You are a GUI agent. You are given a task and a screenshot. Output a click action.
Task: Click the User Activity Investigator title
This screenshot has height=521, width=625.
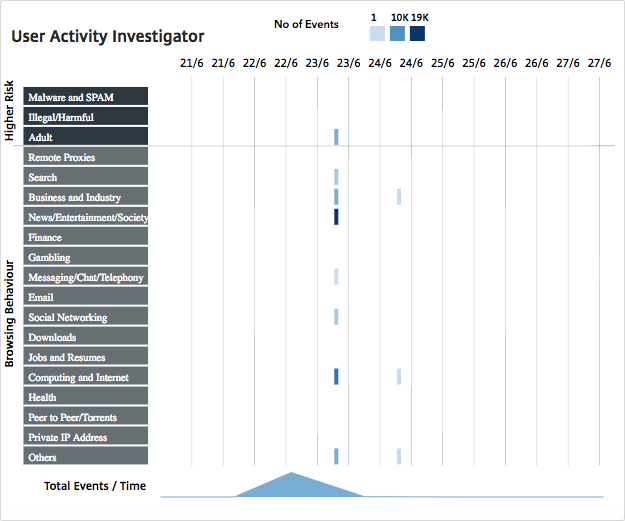[x=108, y=37]
